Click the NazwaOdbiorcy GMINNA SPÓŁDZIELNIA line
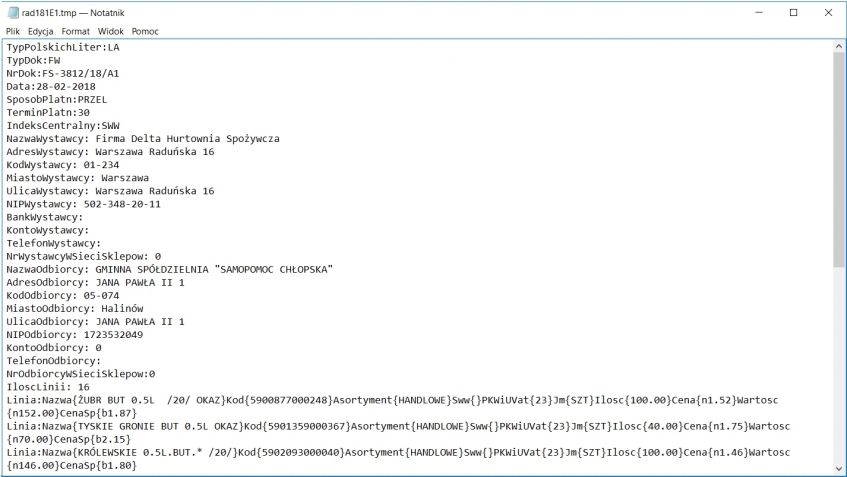847x477 pixels. click(170, 270)
